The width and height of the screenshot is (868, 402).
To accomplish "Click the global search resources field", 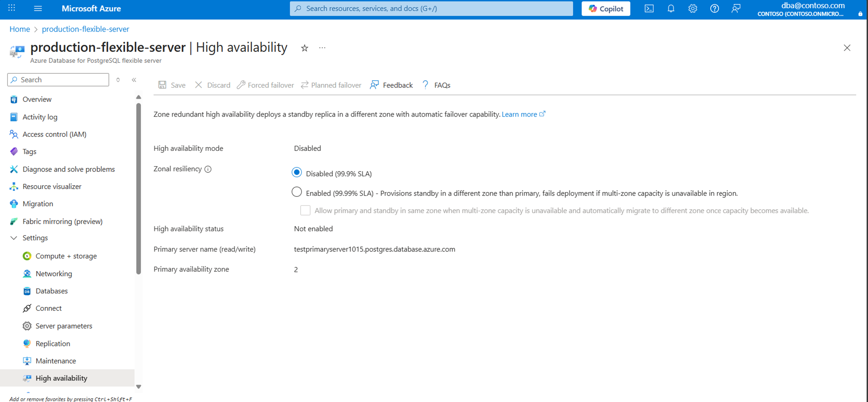I will [x=431, y=9].
